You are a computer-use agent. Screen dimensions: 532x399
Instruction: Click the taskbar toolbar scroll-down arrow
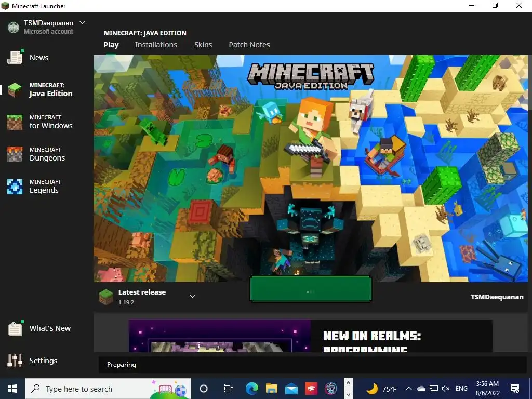click(348, 394)
